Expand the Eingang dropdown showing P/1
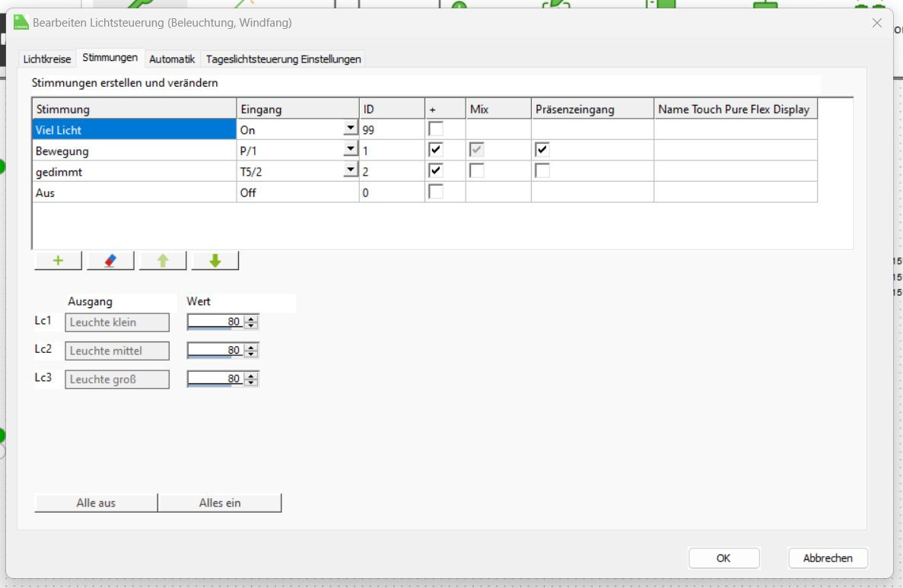This screenshot has width=903, height=588. pos(350,151)
